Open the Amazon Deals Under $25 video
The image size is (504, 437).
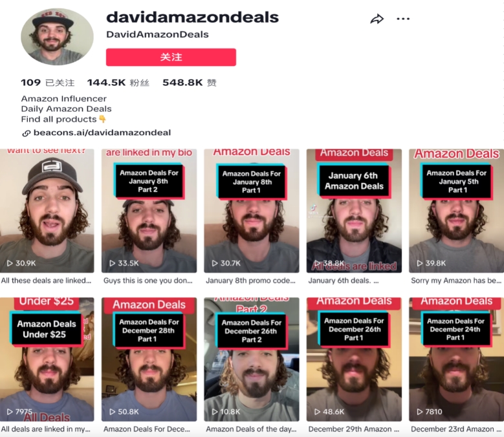[47, 359]
